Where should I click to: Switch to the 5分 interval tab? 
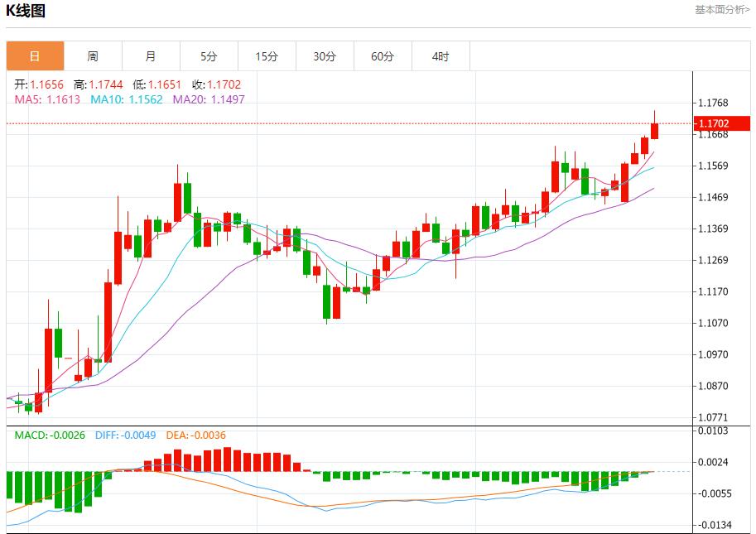[209, 56]
